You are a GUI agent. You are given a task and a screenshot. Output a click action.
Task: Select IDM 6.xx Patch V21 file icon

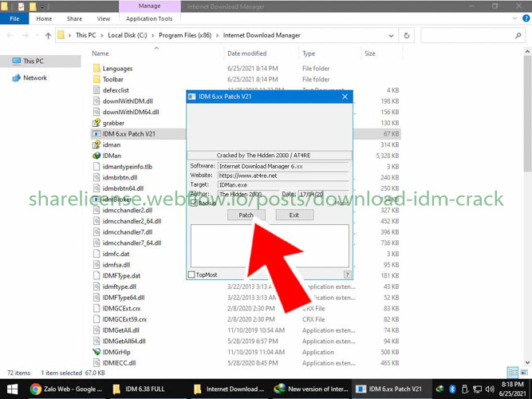[x=97, y=134]
